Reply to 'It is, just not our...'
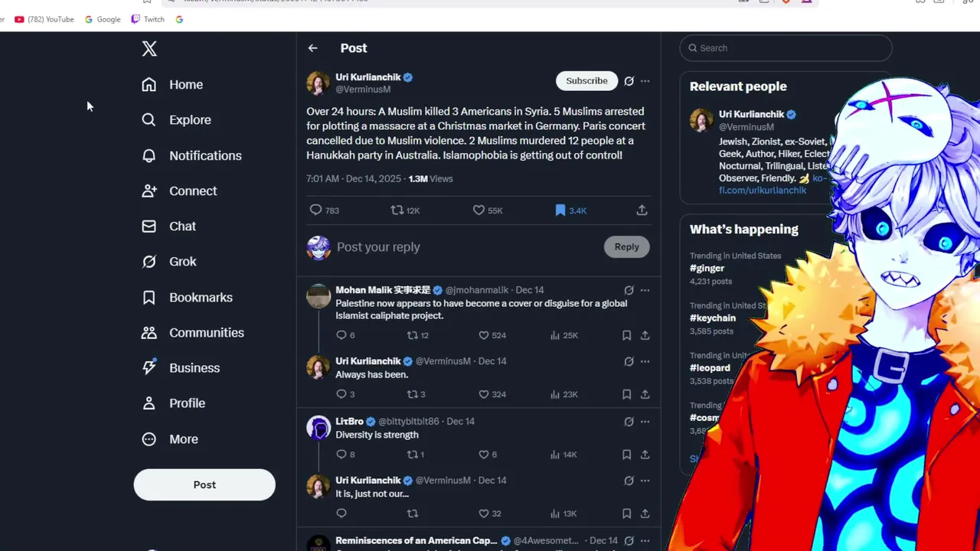Screen dimensions: 980x551 click(341, 514)
